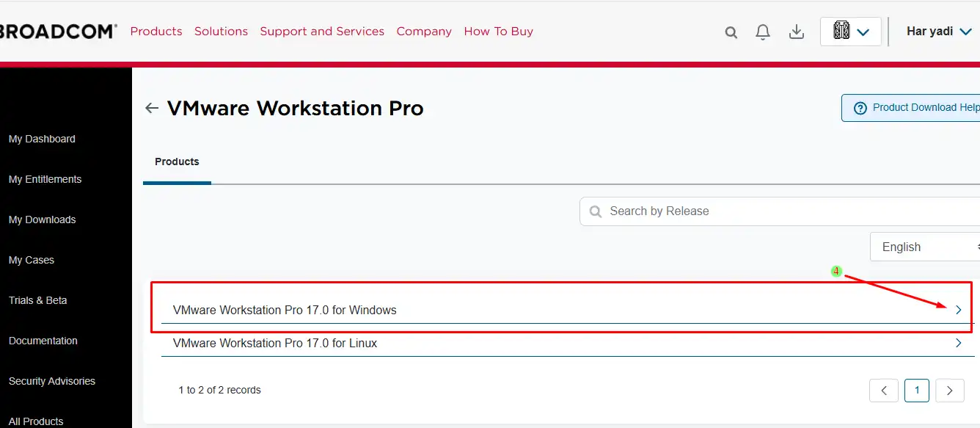Screen dimensions: 980x428
Task: Expand VMware Workstation Pro 17.0 for Windows
Action: coord(958,311)
